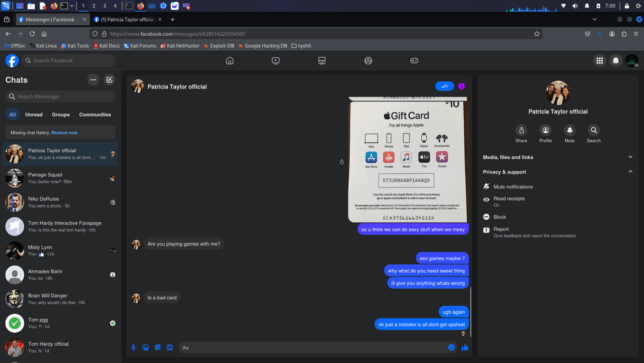This screenshot has width=644, height=363.
Task: View Patricia Taylor official profile button
Action: point(545,130)
